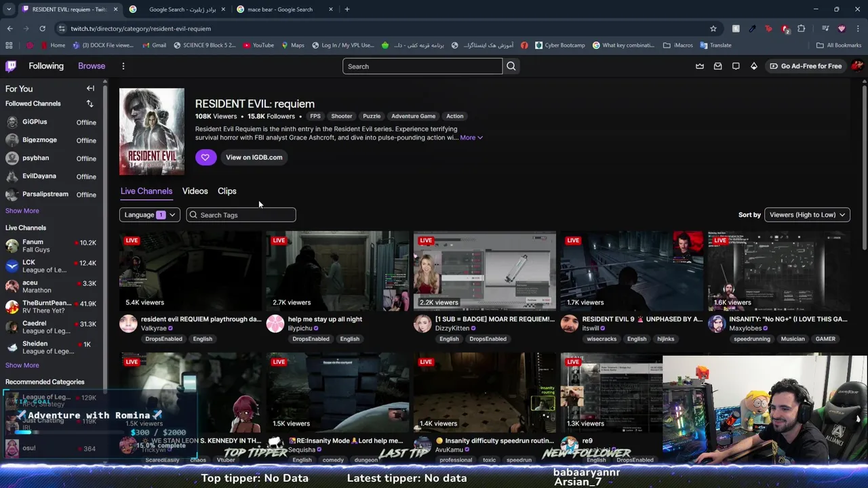Go to the Browse page
868x488 pixels.
point(92,66)
